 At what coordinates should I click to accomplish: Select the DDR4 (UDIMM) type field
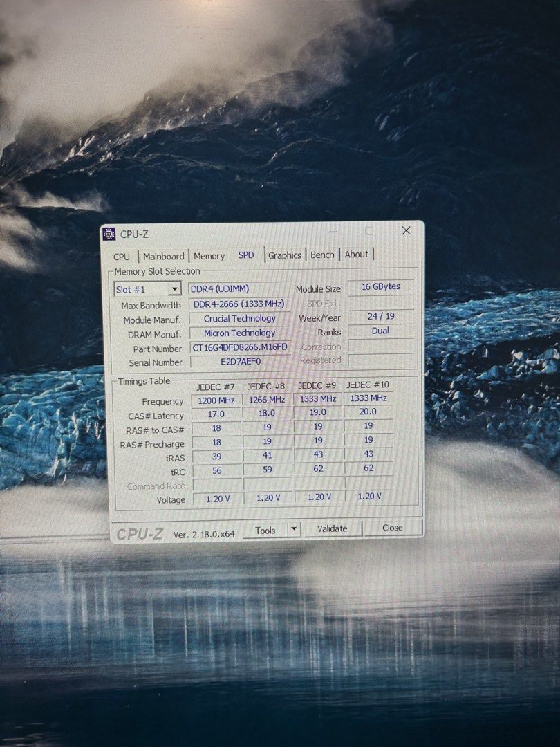[239, 288]
